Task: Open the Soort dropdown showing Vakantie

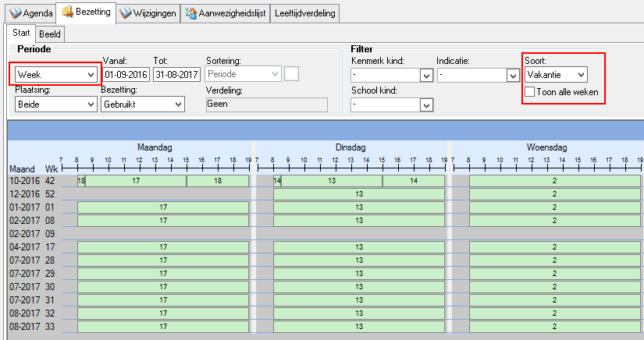Action: pyautogui.click(x=579, y=75)
